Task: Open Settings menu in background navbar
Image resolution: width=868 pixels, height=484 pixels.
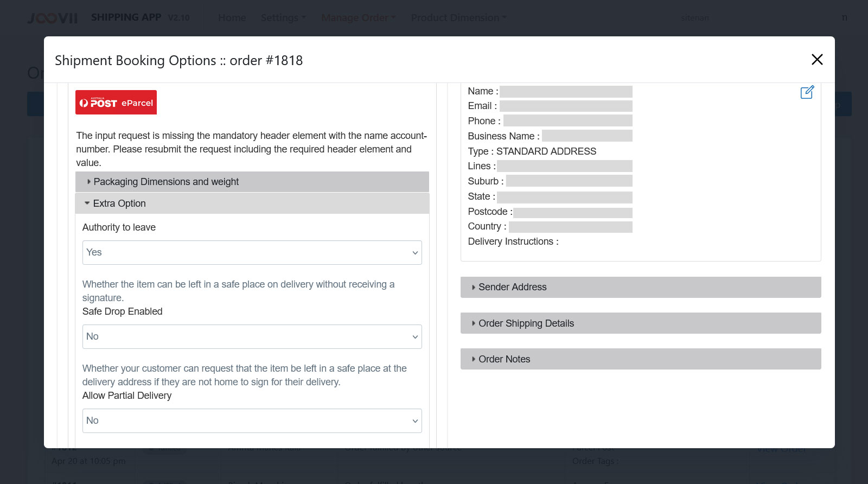Action: 283,18
